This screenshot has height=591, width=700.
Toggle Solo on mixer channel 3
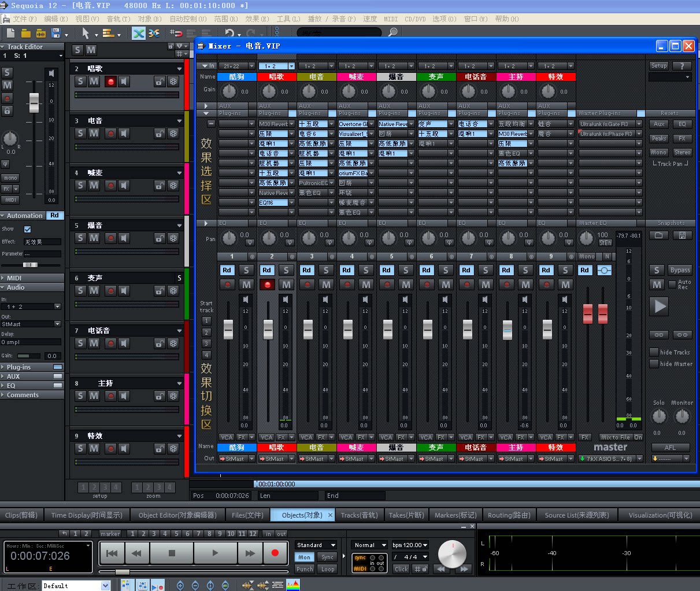click(x=326, y=270)
